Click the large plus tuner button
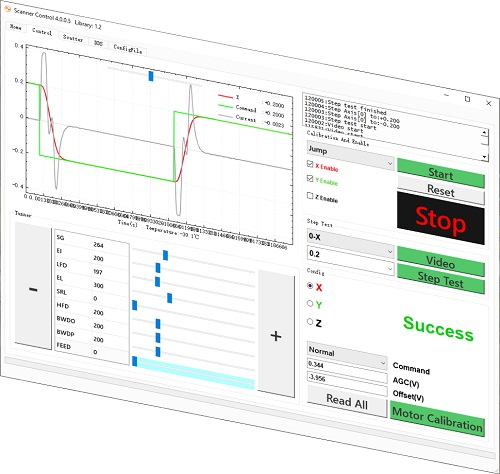500x474 pixels. [x=276, y=334]
